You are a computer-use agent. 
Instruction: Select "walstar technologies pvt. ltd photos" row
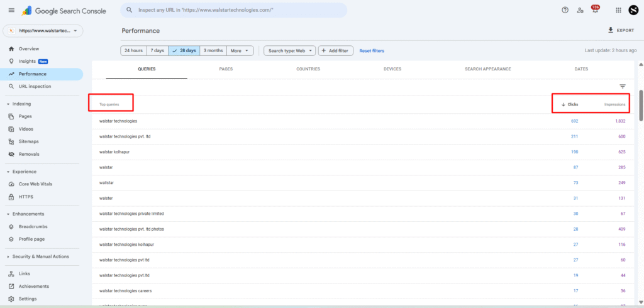(363, 229)
